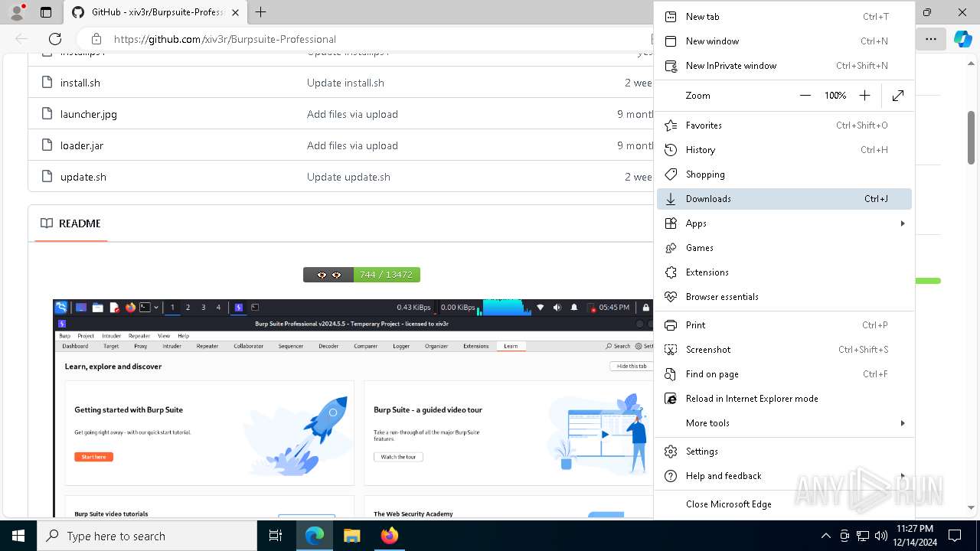Select New window menu entry

784,41
